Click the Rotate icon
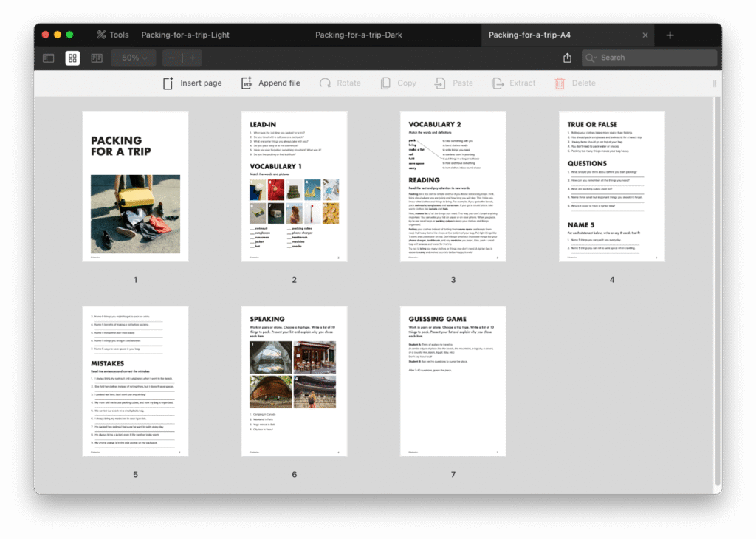This screenshot has height=539, width=756. pyautogui.click(x=325, y=83)
